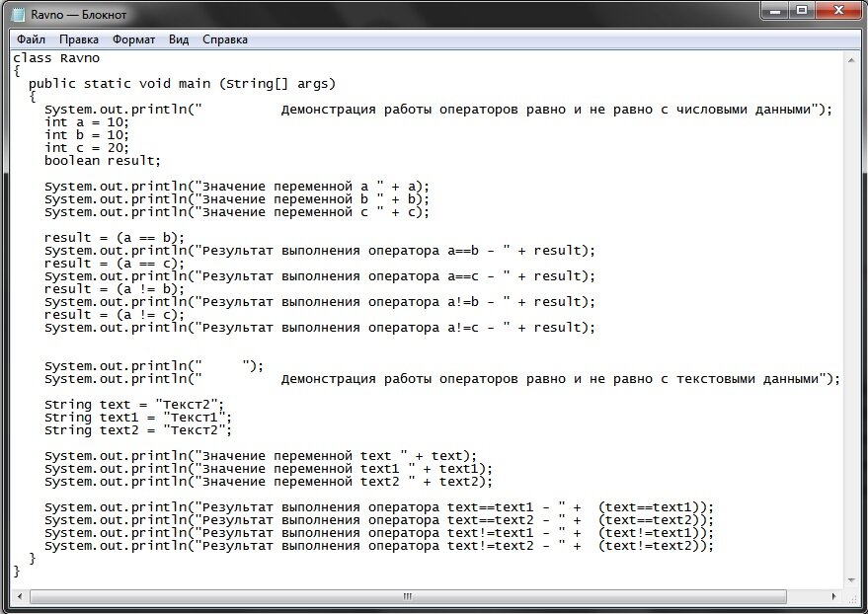This screenshot has height=614, width=868.
Task: Open the Справка menu
Action: (225, 39)
